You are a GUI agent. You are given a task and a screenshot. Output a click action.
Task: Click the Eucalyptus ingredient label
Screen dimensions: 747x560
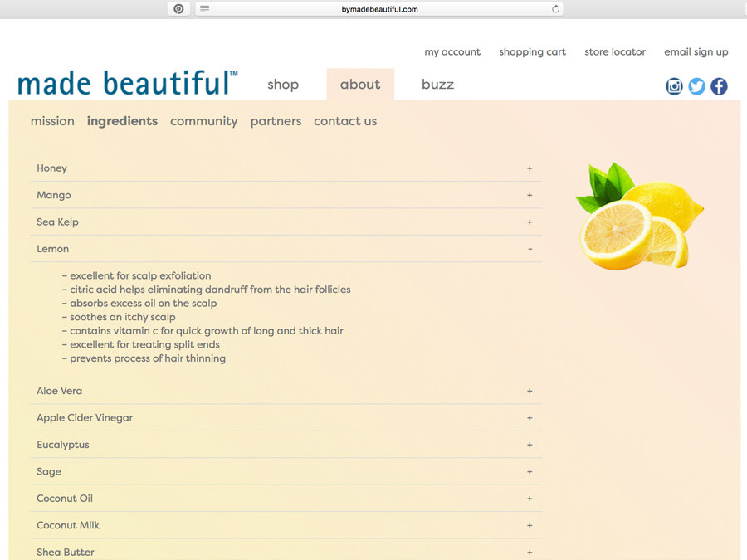(63, 445)
